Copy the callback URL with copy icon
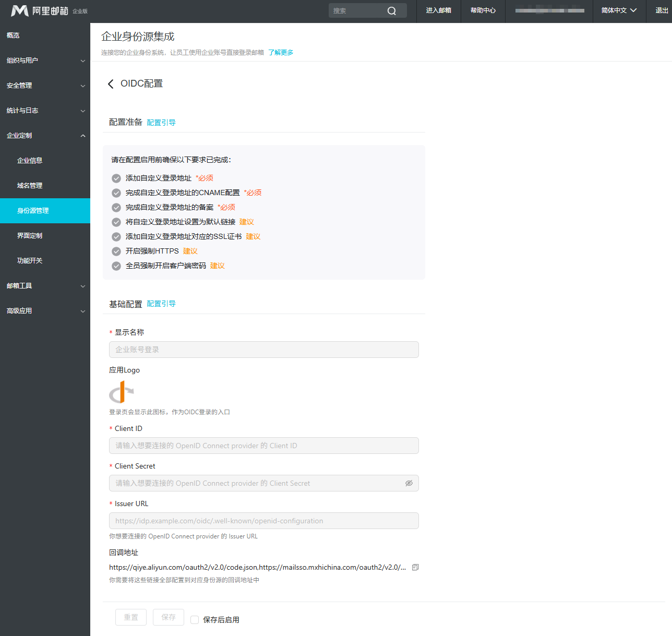 tap(415, 567)
